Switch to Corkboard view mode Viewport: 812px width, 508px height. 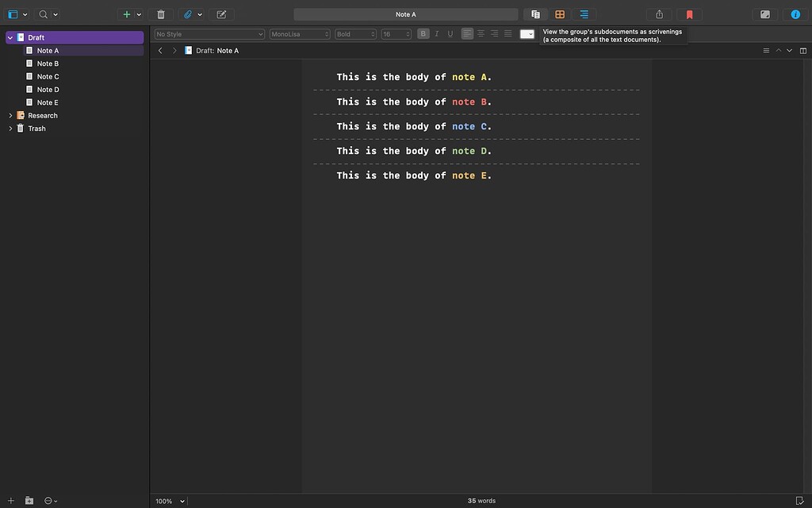pyautogui.click(x=560, y=14)
